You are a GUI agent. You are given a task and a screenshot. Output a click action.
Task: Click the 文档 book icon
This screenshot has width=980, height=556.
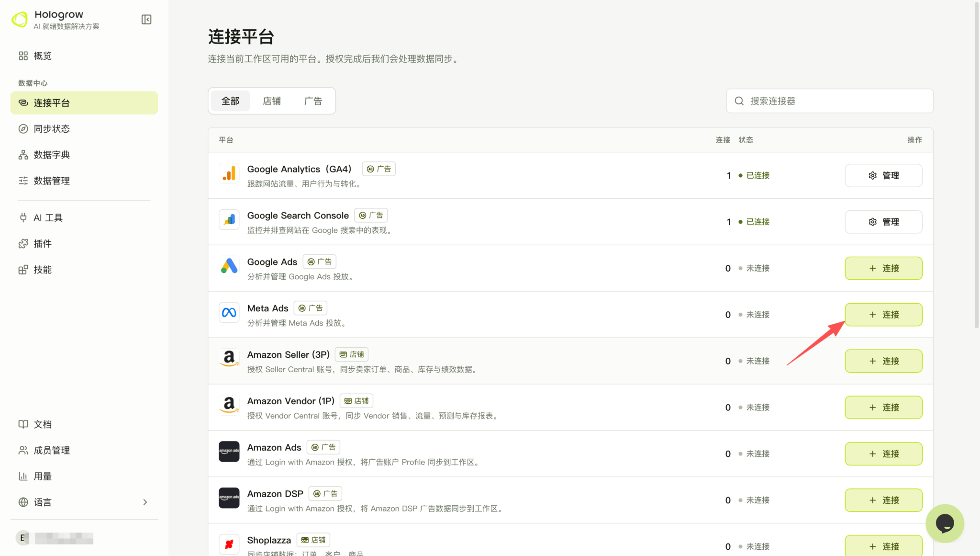tap(23, 424)
